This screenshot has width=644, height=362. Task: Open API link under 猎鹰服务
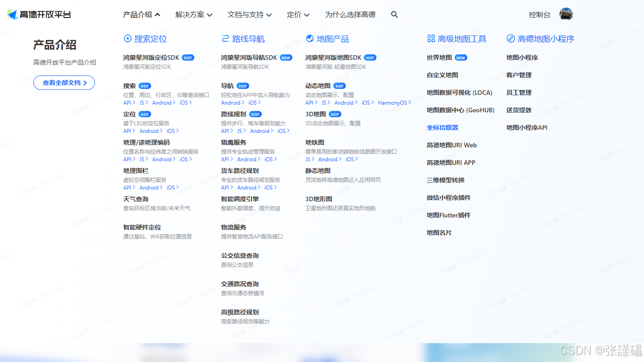coord(227,159)
